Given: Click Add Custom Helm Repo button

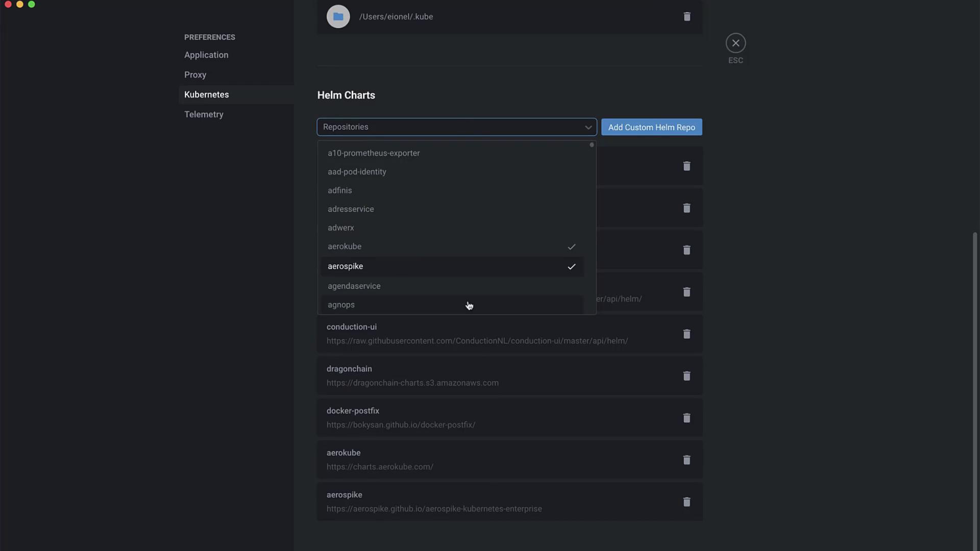Looking at the screenshot, I should point(651,127).
